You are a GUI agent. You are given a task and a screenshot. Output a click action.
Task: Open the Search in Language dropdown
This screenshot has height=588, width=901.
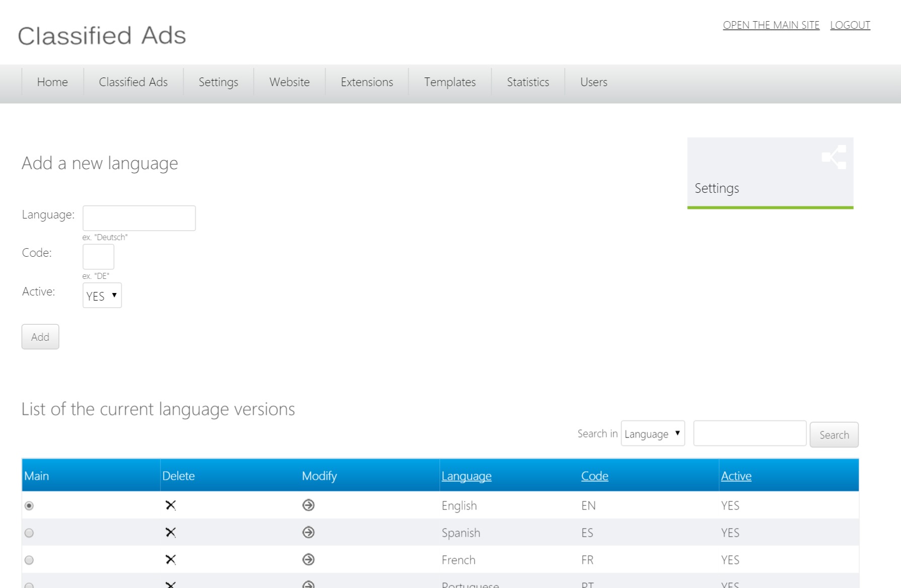(652, 433)
